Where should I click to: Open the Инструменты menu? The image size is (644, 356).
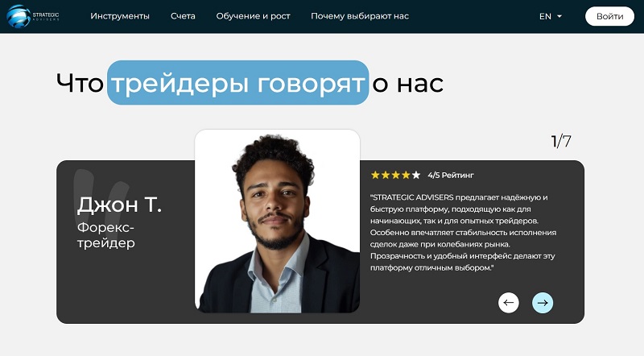[120, 16]
